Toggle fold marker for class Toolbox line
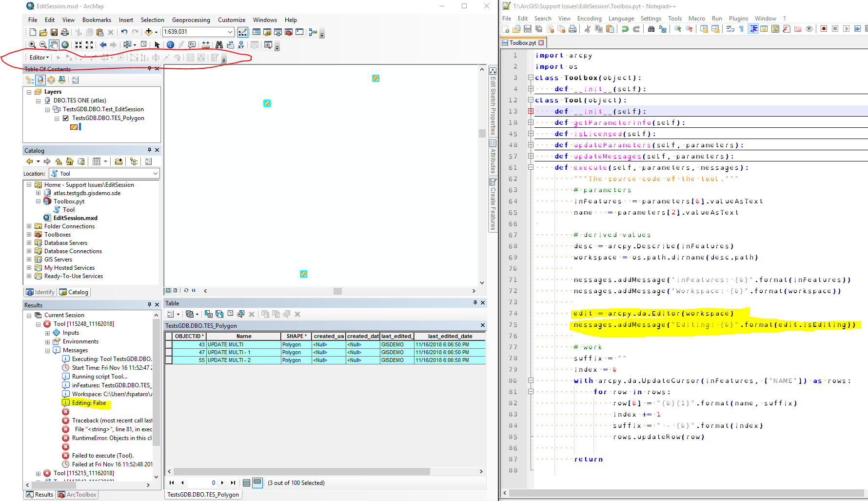Screen dimensions: 868x501 click(531, 78)
